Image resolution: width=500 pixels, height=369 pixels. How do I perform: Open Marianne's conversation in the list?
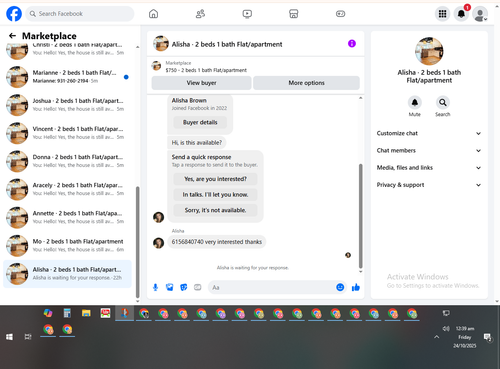(x=67, y=77)
